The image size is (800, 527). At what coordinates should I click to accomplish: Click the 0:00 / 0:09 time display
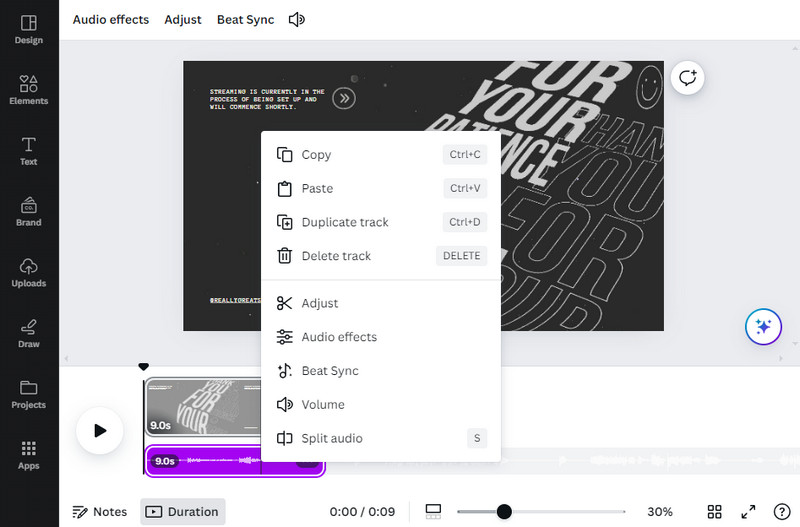click(x=362, y=512)
